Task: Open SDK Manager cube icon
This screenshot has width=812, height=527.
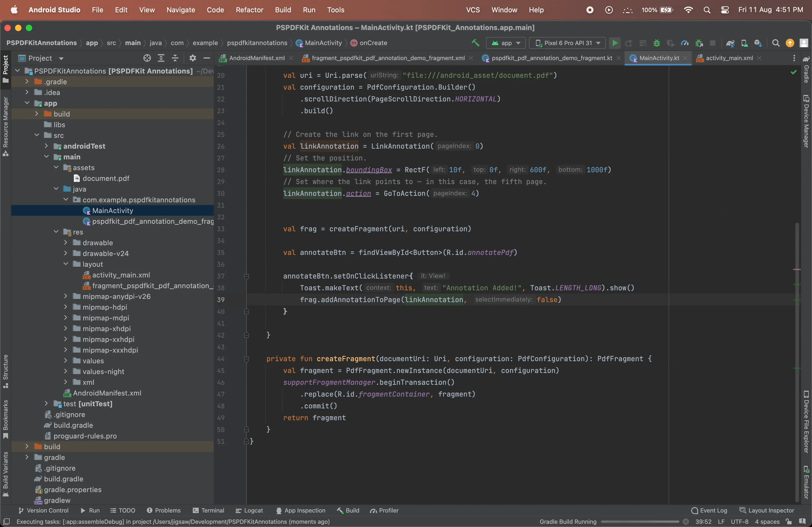Action: (x=758, y=43)
